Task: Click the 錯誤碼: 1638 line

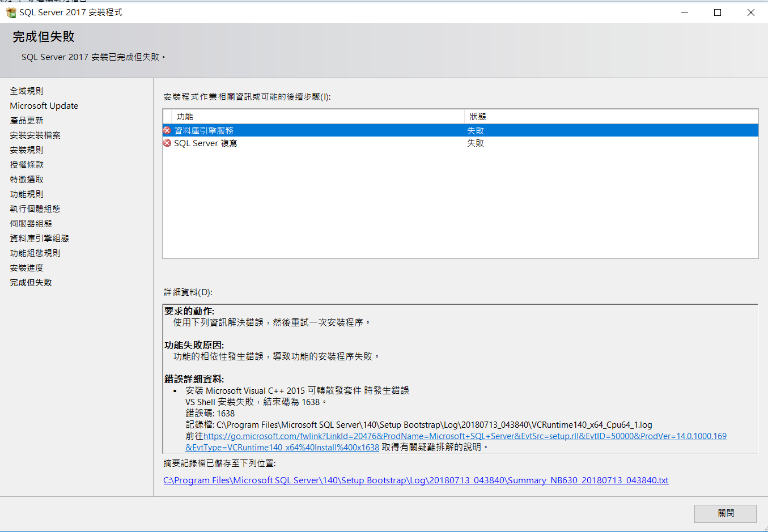Action: [210, 413]
